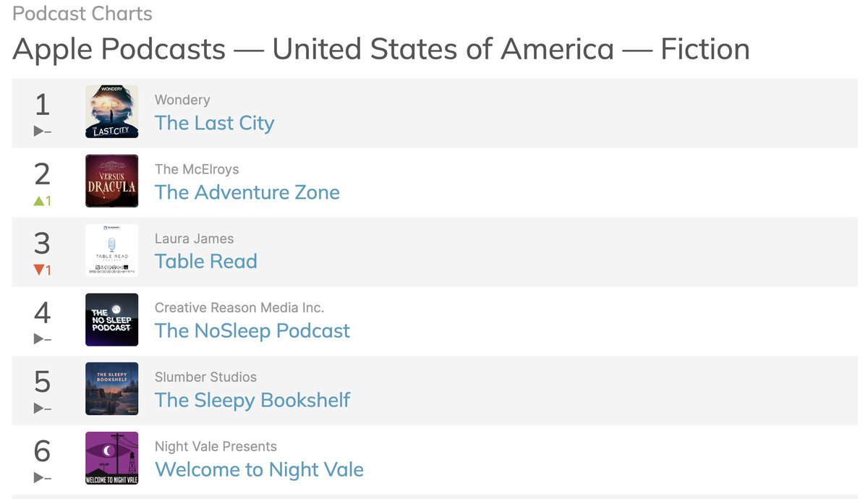
Task: Click the unchanged-rank arrow under rank 6
Action: (43, 478)
